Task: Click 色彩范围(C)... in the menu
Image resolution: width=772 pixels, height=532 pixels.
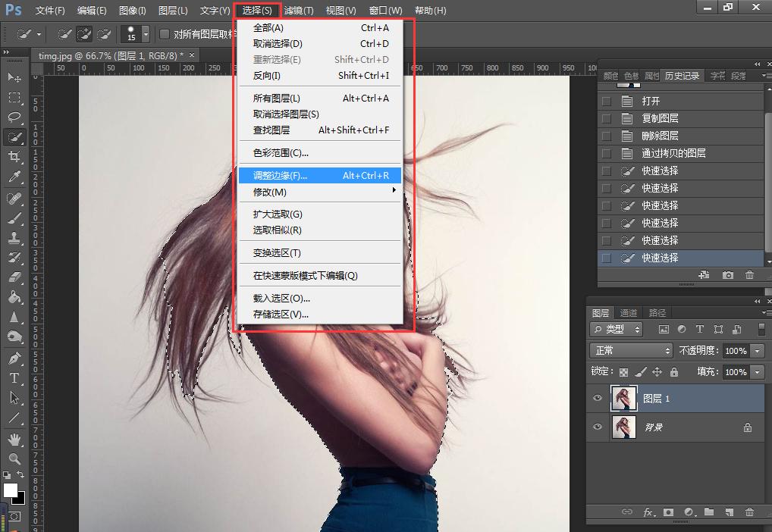Action: (281, 153)
